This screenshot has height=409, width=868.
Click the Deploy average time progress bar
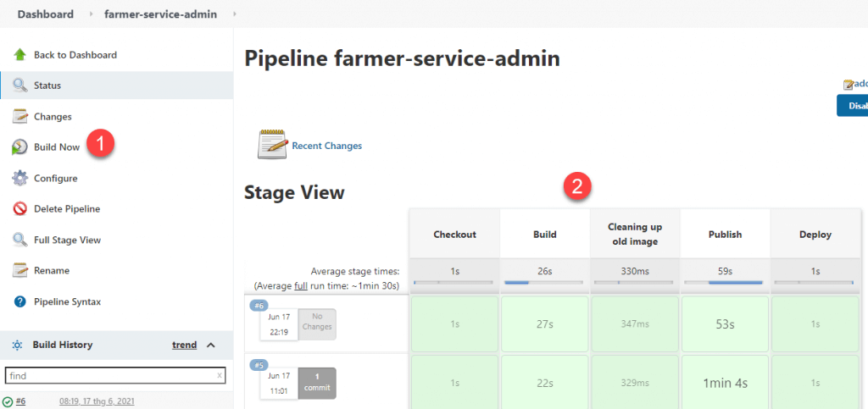point(814,283)
